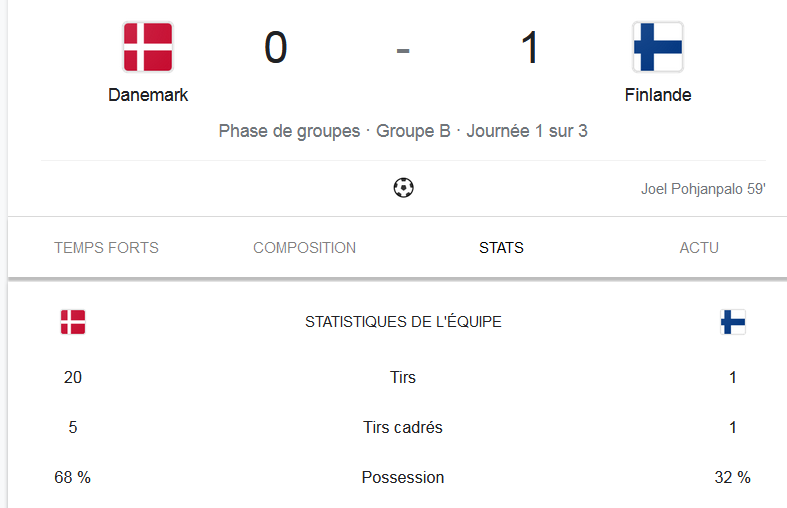Viewport: 787px width, 508px height.
Task: Select the Stats tab
Action: (501, 247)
